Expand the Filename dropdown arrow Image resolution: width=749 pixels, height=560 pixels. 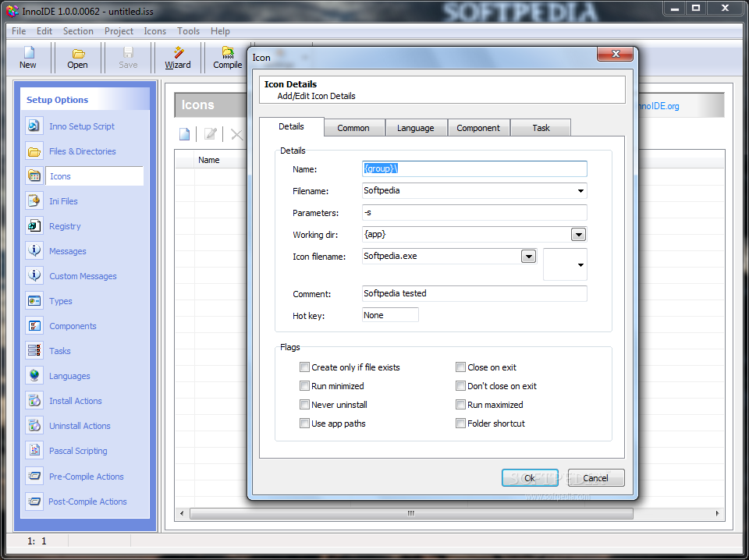580,191
